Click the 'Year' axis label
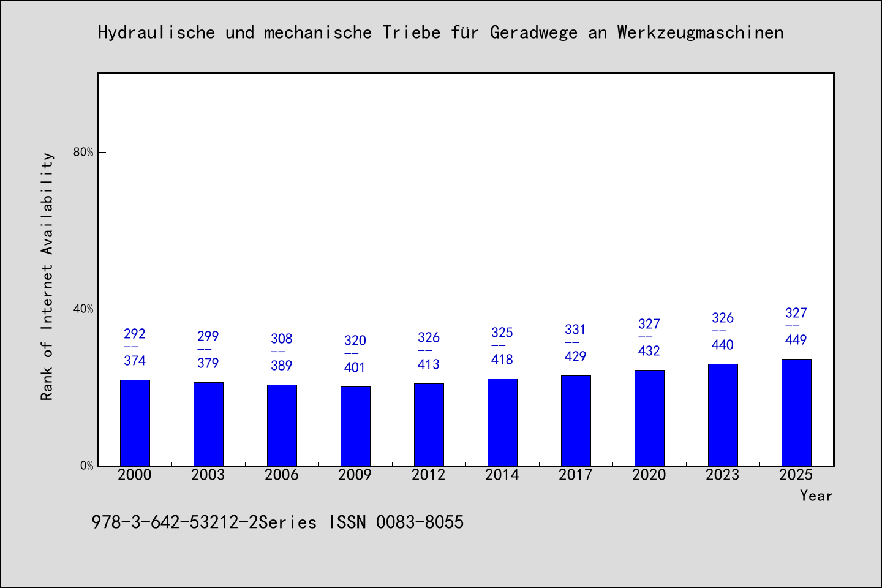The image size is (882, 588). click(x=816, y=496)
